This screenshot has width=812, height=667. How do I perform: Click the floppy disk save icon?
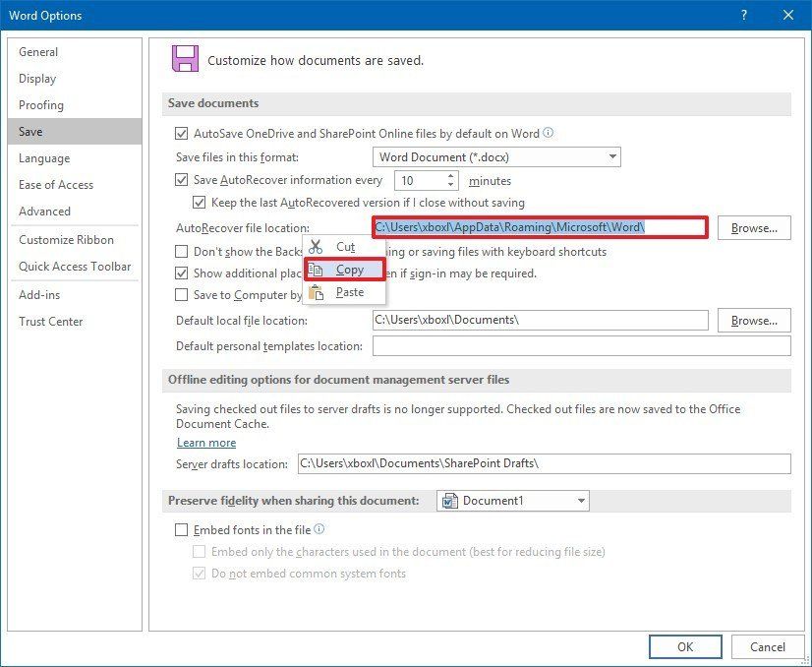(186, 58)
